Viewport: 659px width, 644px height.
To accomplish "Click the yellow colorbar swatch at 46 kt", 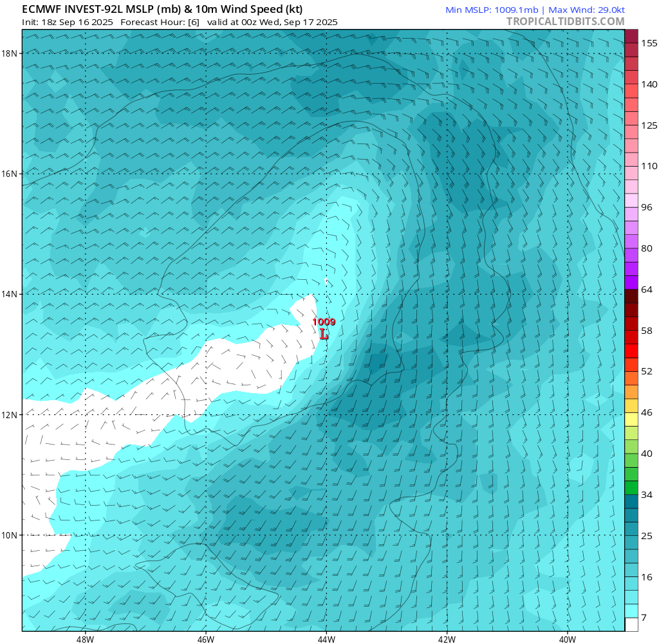I will pyautogui.click(x=631, y=419).
